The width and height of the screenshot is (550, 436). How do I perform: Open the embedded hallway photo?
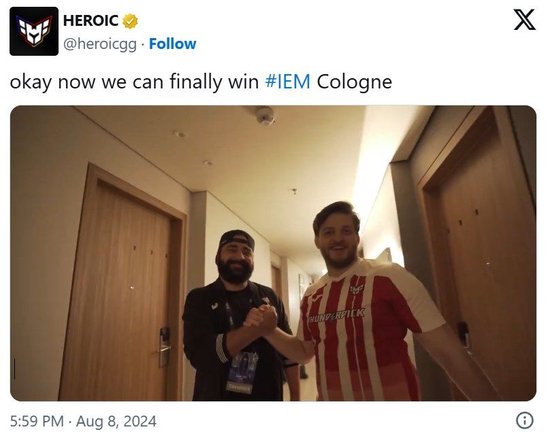(x=273, y=253)
